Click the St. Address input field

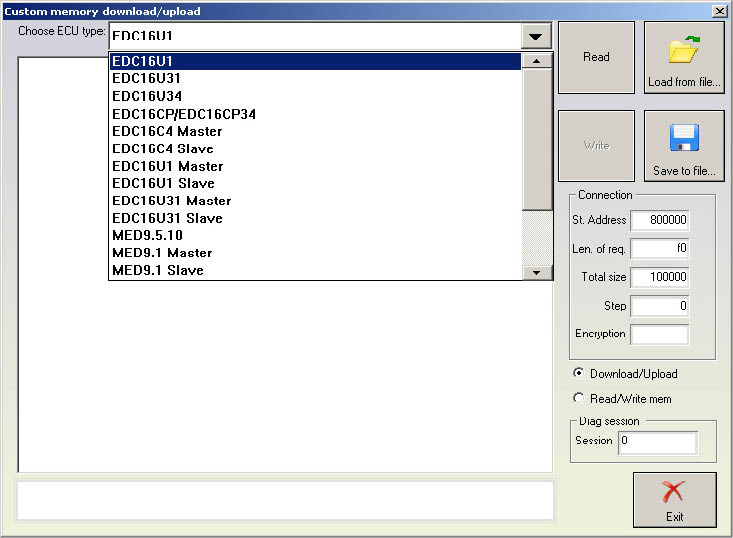click(660, 220)
